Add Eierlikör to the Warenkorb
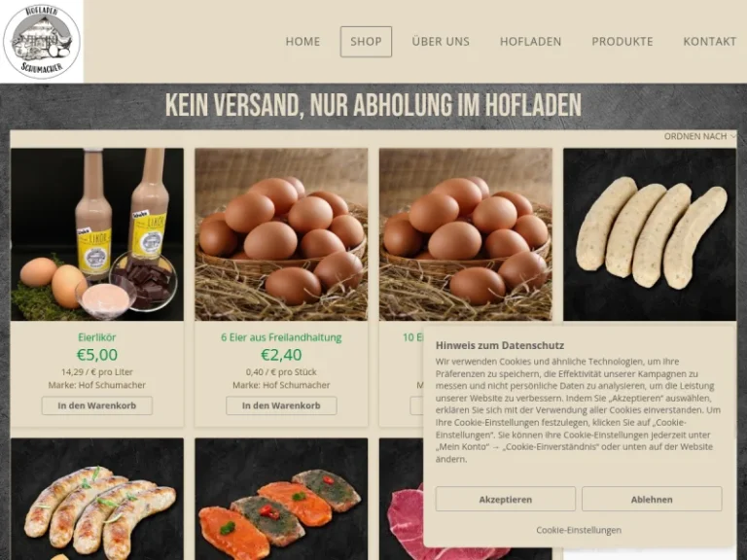Image resolution: width=747 pixels, height=560 pixels. click(97, 405)
